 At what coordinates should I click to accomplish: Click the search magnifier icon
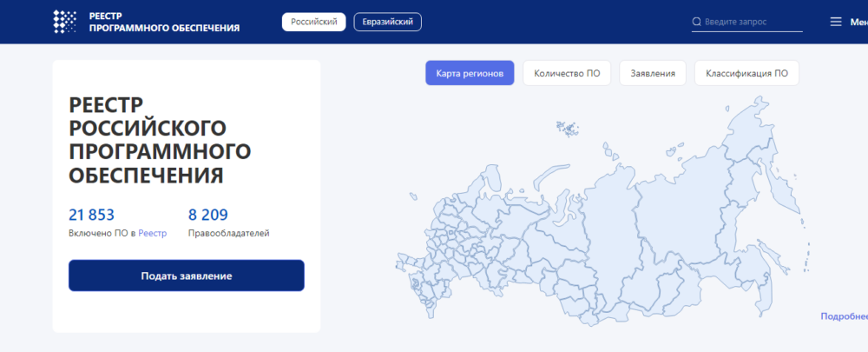click(x=697, y=23)
